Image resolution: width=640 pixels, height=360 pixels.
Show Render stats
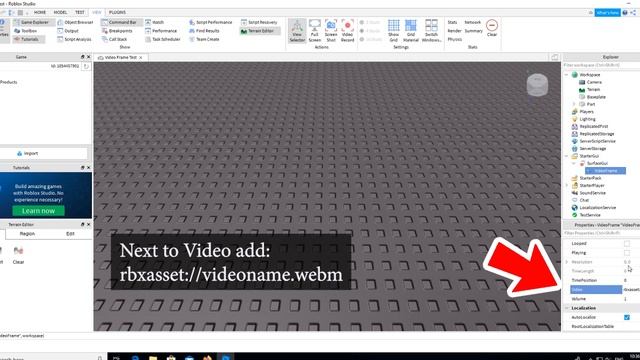click(x=454, y=31)
